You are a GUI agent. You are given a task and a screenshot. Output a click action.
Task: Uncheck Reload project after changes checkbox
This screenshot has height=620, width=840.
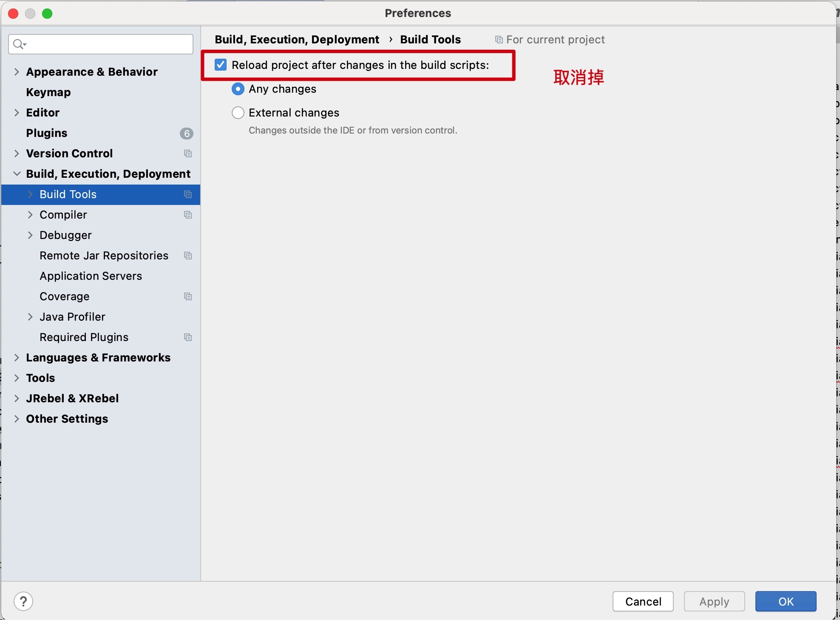221,65
